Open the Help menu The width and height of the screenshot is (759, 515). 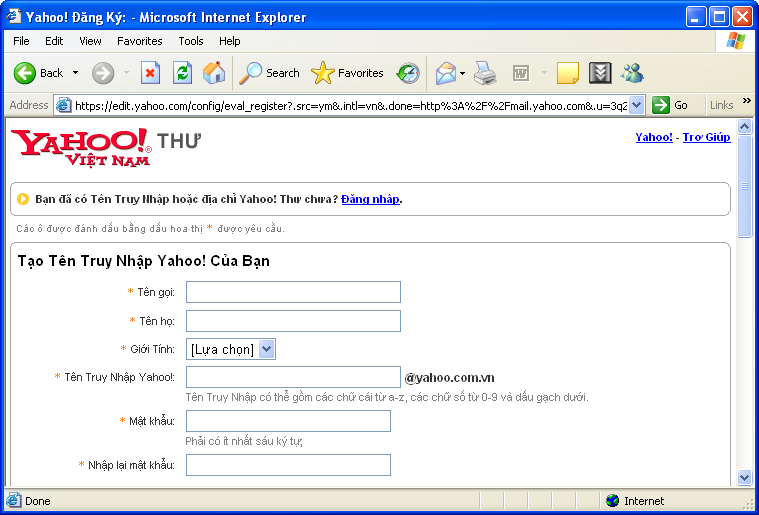point(229,41)
